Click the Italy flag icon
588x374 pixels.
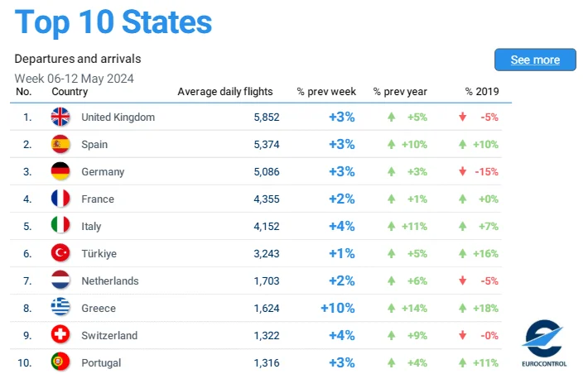[x=60, y=226]
